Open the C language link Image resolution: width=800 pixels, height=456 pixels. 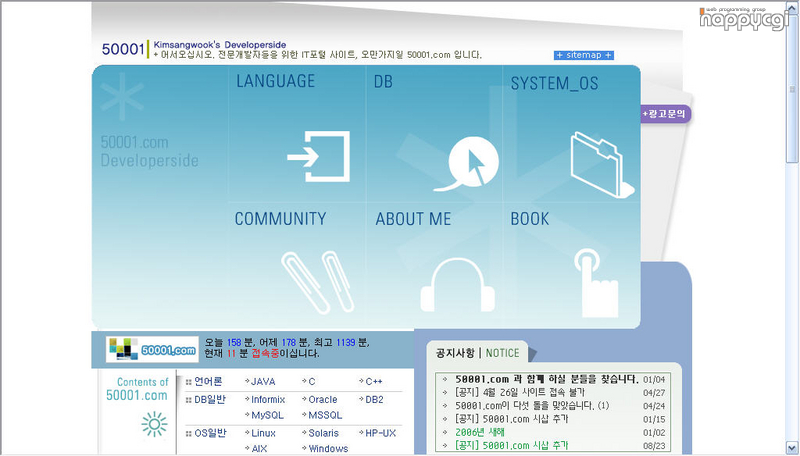312,382
